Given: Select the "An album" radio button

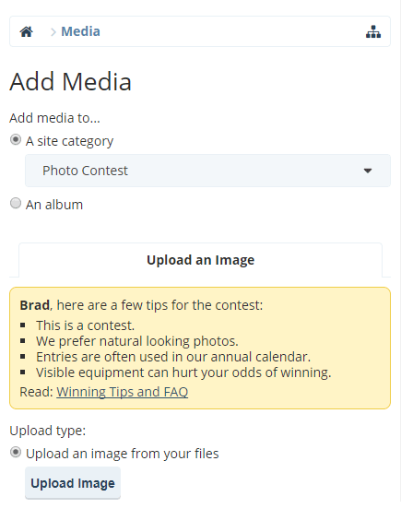Looking at the screenshot, I should click(x=16, y=203).
